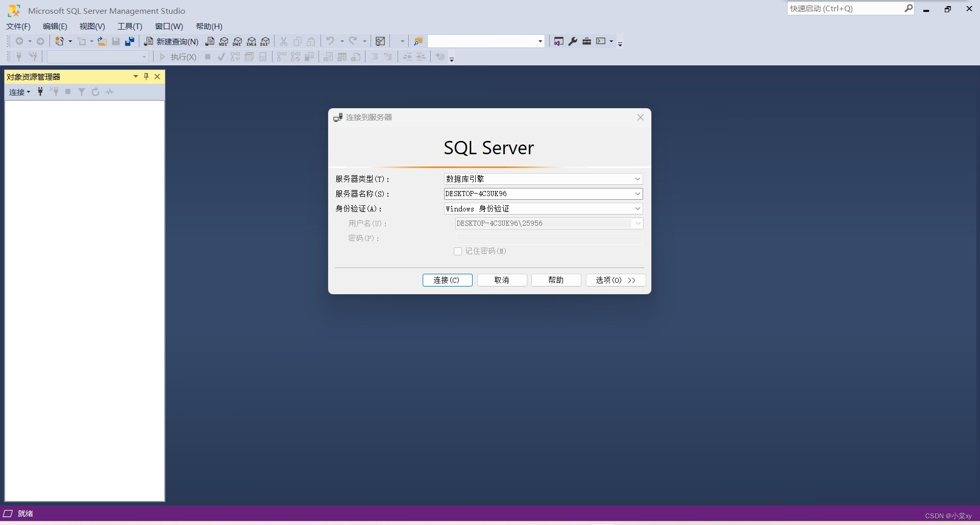The height and width of the screenshot is (525, 980).
Task: Pin the Object Explorer panel
Action: [x=146, y=77]
